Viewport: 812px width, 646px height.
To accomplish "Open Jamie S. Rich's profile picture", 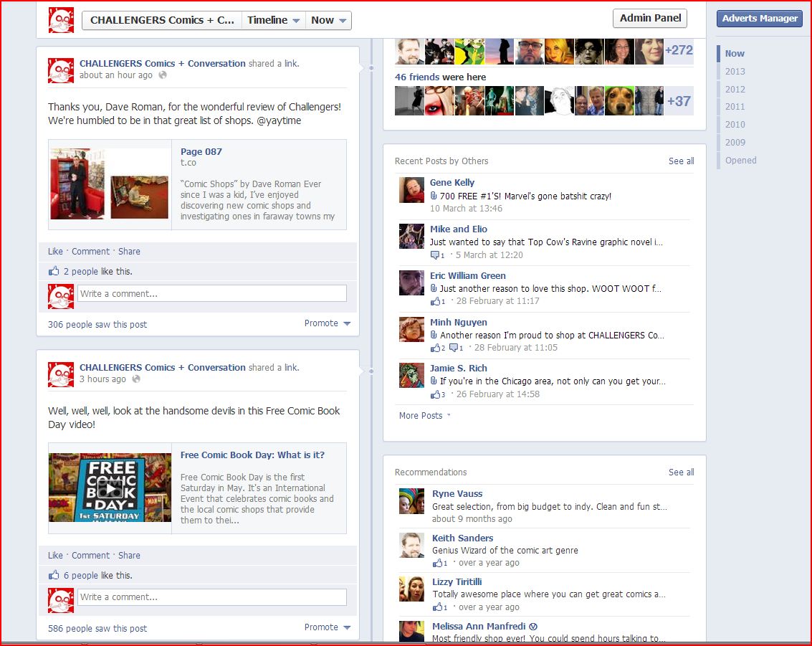I will pyautogui.click(x=411, y=376).
